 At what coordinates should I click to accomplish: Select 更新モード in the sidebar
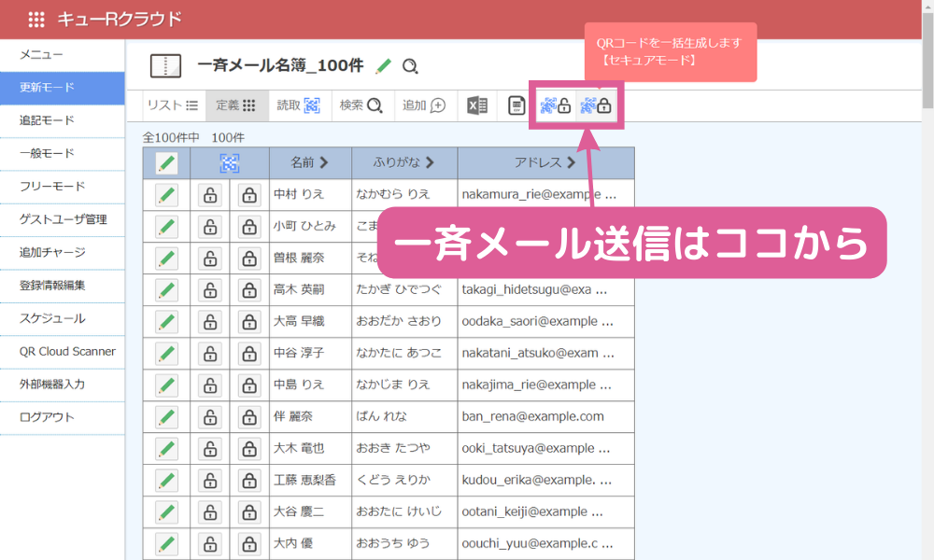point(62,88)
